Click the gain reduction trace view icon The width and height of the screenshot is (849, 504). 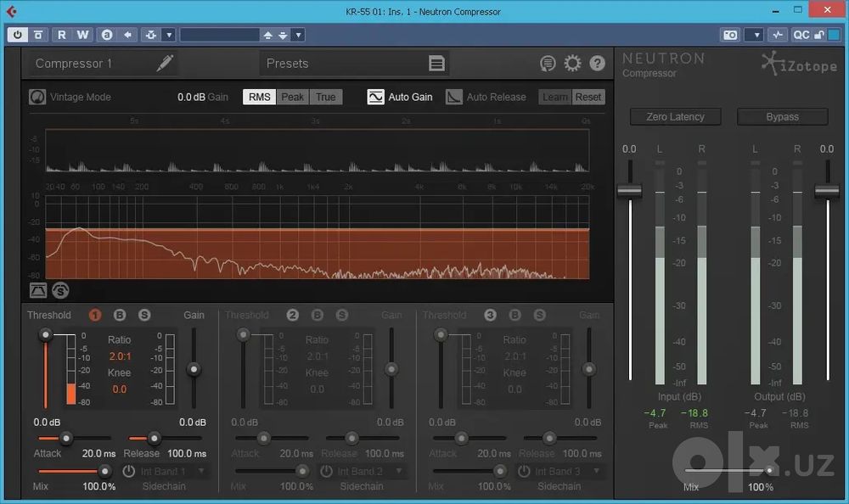click(x=38, y=290)
